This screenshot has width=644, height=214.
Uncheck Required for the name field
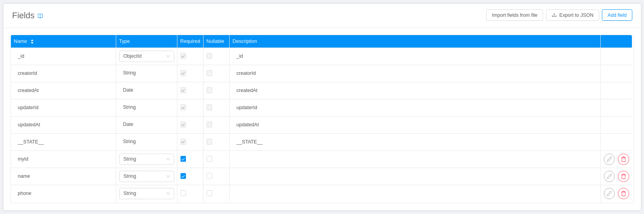click(183, 176)
